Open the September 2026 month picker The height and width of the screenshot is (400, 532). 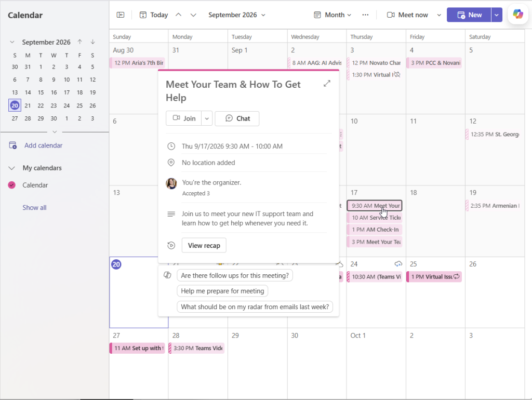pos(237,15)
